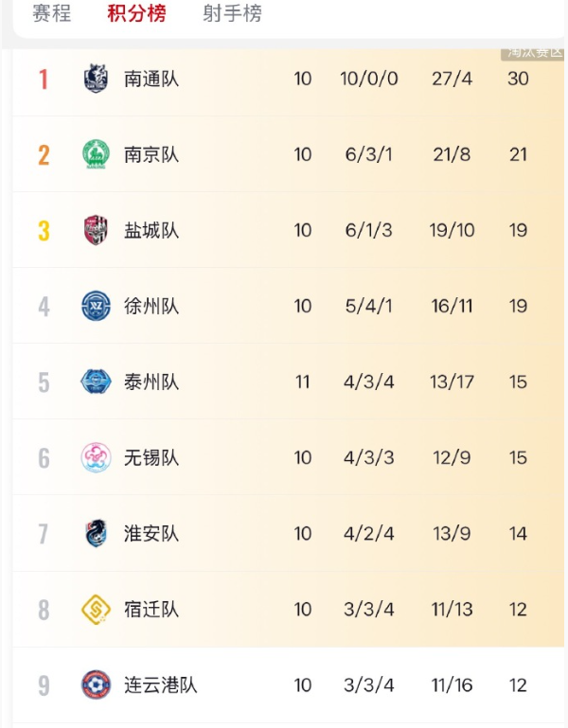568x728 pixels.
Task: Click the 连云港队 round team logo
Action: [96, 684]
